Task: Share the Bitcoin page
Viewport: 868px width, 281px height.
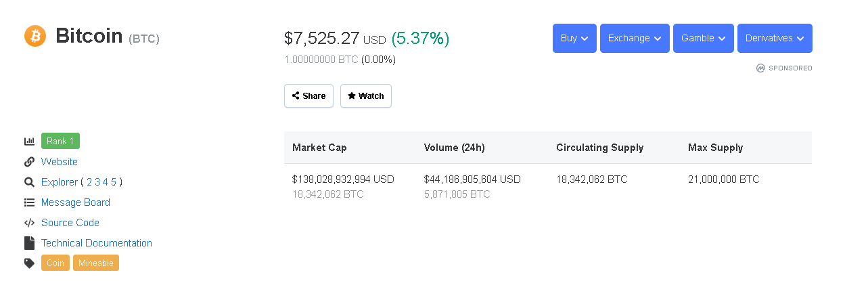Action: click(x=309, y=96)
